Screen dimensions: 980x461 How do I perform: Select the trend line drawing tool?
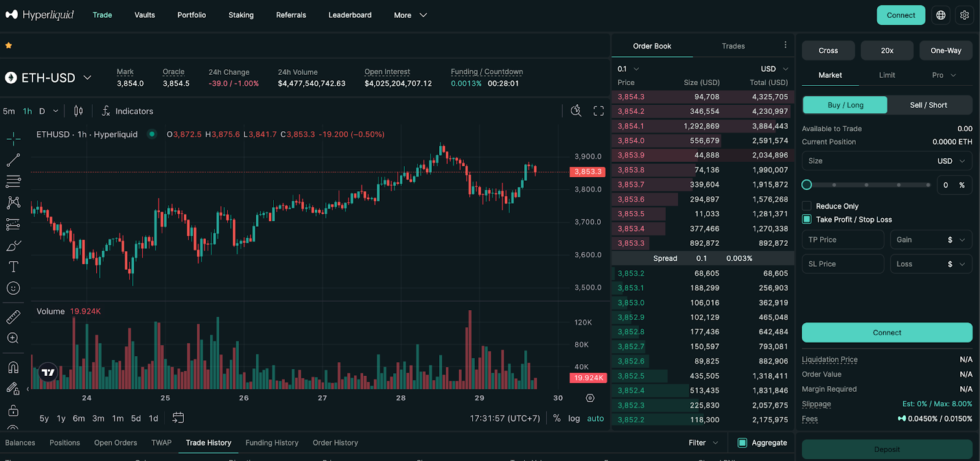point(13,160)
